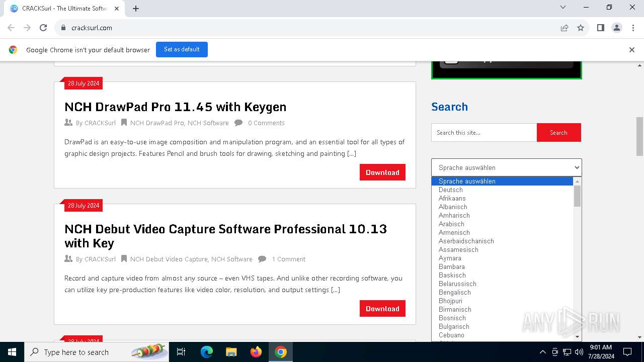The width and height of the screenshot is (644, 362).
Task: Open File Explorer from taskbar
Action: click(x=231, y=352)
